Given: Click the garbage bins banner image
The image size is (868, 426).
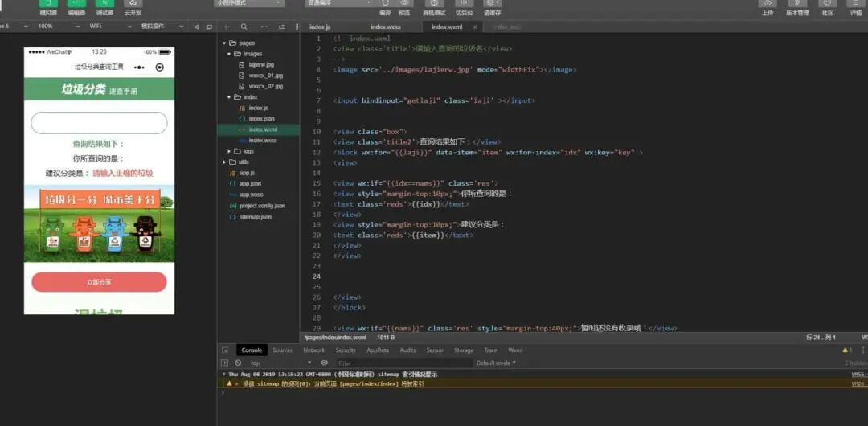Looking at the screenshot, I should tap(99, 223).
